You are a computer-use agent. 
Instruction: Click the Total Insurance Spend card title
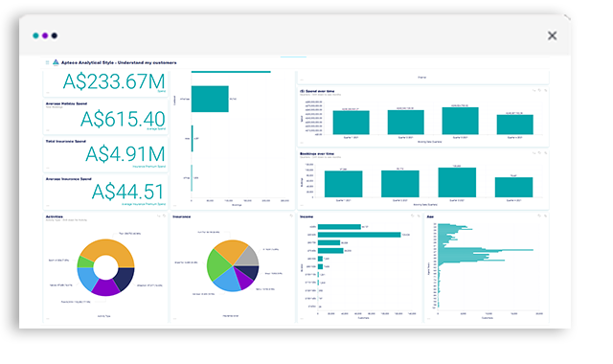coord(66,141)
